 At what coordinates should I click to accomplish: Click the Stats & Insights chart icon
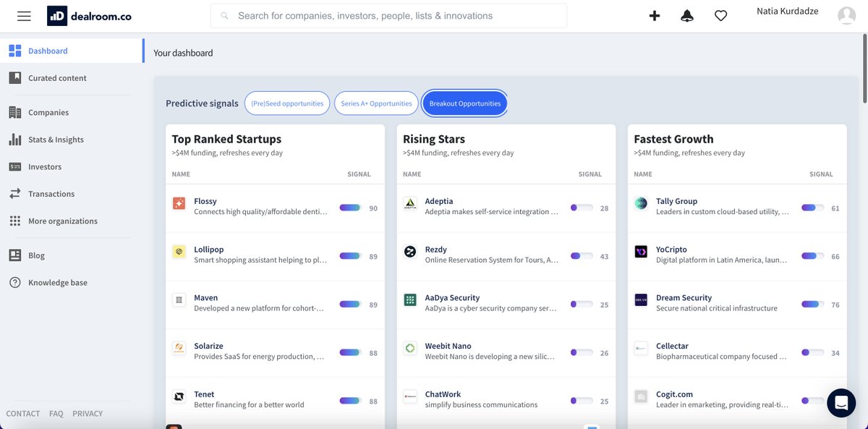15,140
